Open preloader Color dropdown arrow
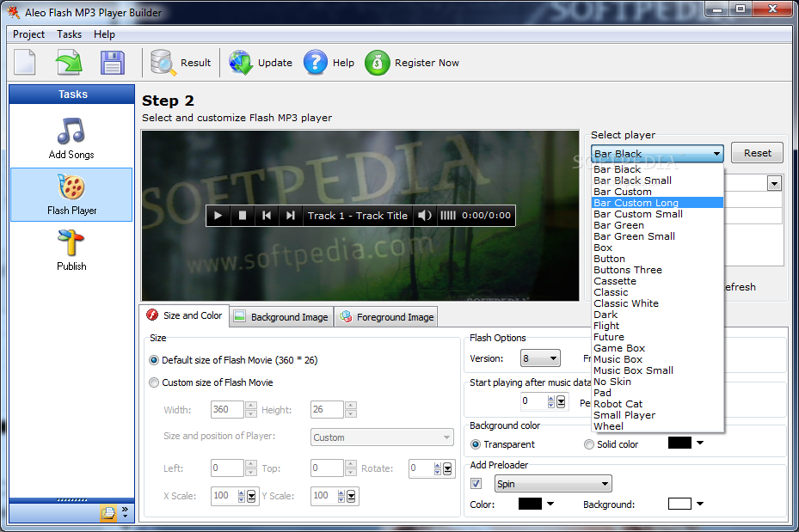 click(x=550, y=504)
